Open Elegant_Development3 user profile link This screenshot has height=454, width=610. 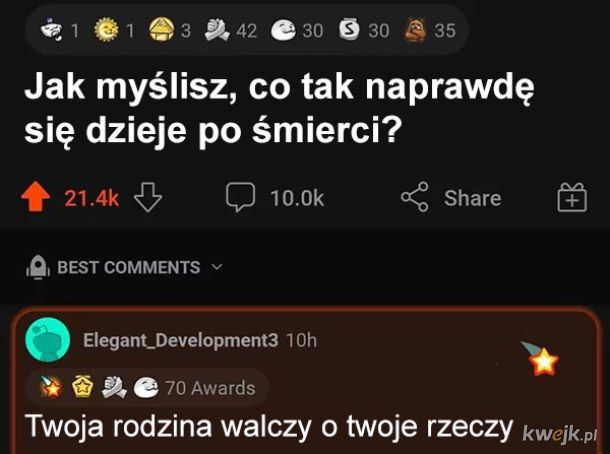181,340
